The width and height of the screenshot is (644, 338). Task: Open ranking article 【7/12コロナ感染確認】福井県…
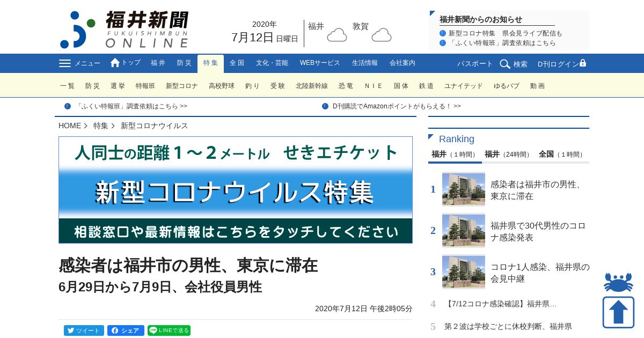[x=501, y=304]
